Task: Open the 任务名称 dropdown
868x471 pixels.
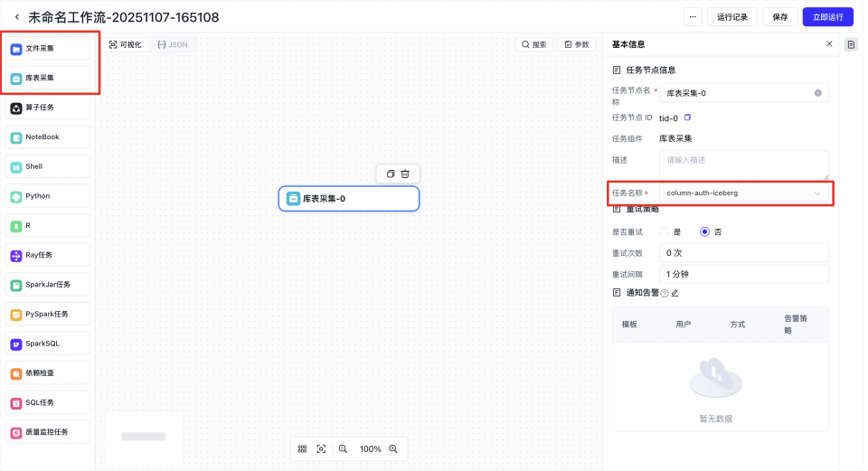Action: click(x=743, y=193)
